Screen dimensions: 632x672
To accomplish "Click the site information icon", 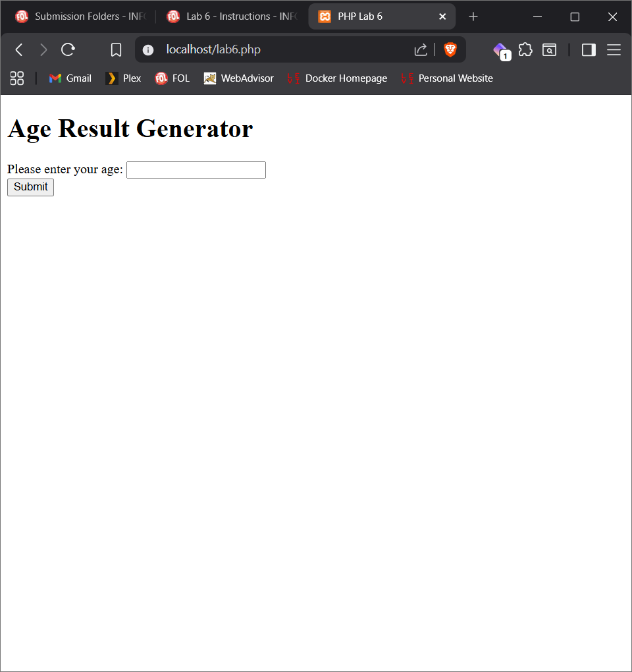I will click(148, 49).
